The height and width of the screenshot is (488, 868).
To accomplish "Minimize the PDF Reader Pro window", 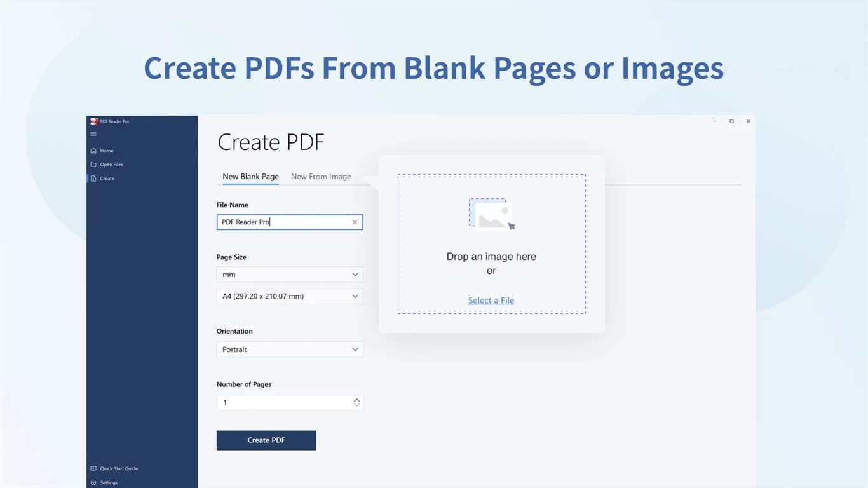I will pos(715,121).
